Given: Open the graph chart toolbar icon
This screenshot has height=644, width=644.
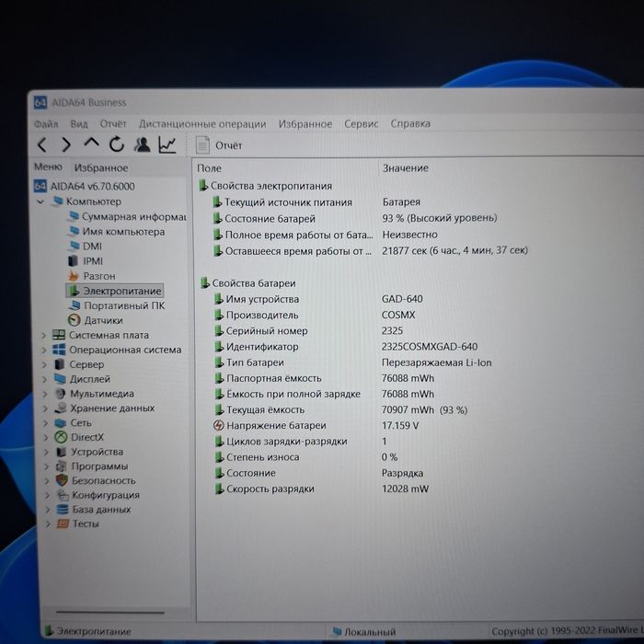Looking at the screenshot, I should [x=167, y=144].
